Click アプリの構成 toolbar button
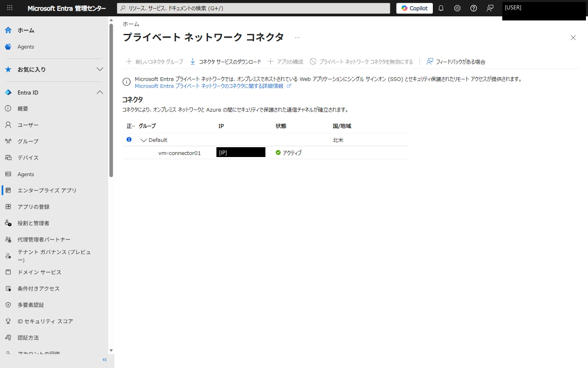 click(285, 62)
